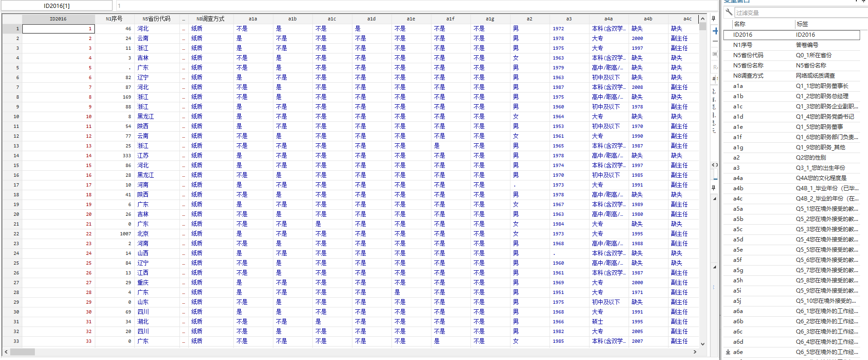Image resolution: width=868 pixels, height=360 pixels.
Task: Click the blue plus icon in the side strip
Action: (x=715, y=31)
